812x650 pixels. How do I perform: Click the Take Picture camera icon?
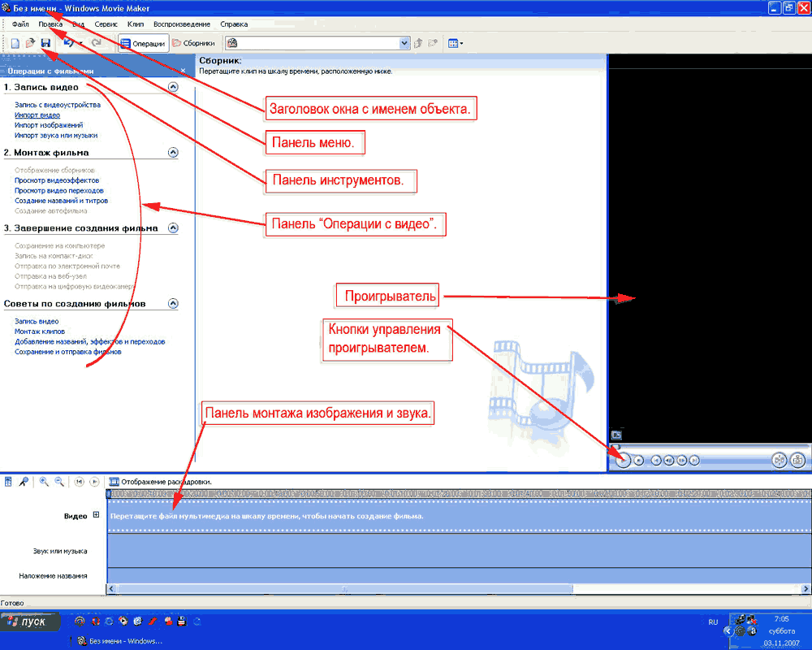coord(798,461)
